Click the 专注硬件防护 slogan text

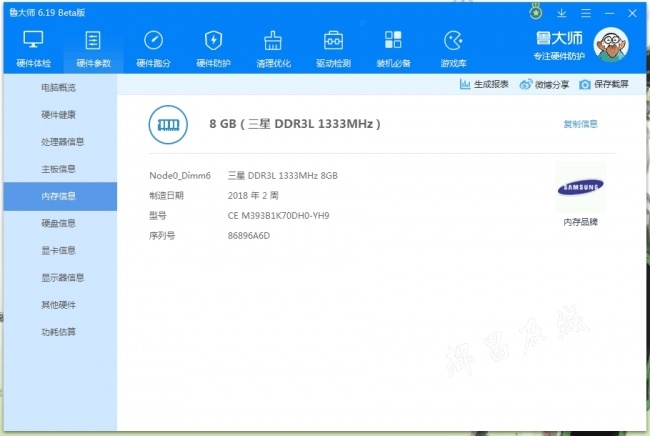(x=559, y=56)
